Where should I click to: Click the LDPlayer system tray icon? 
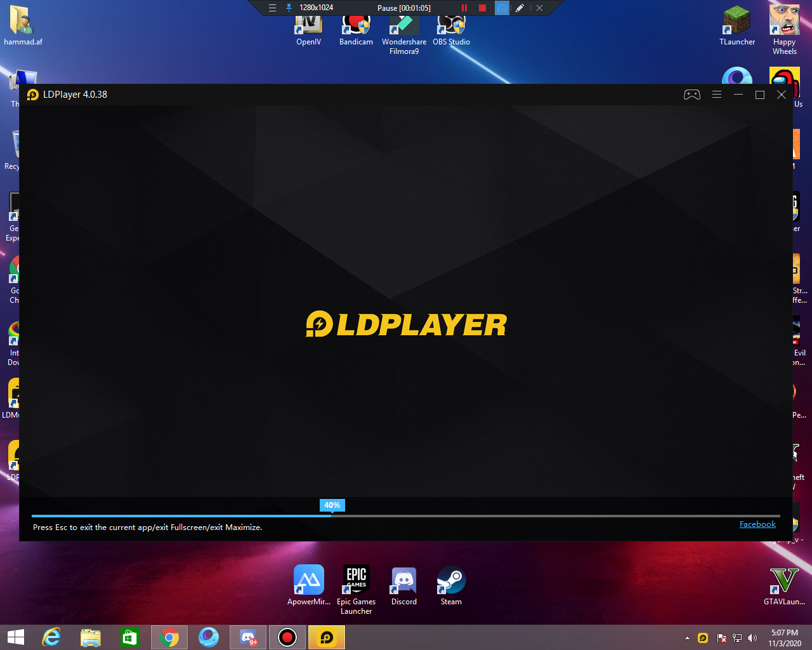point(703,638)
